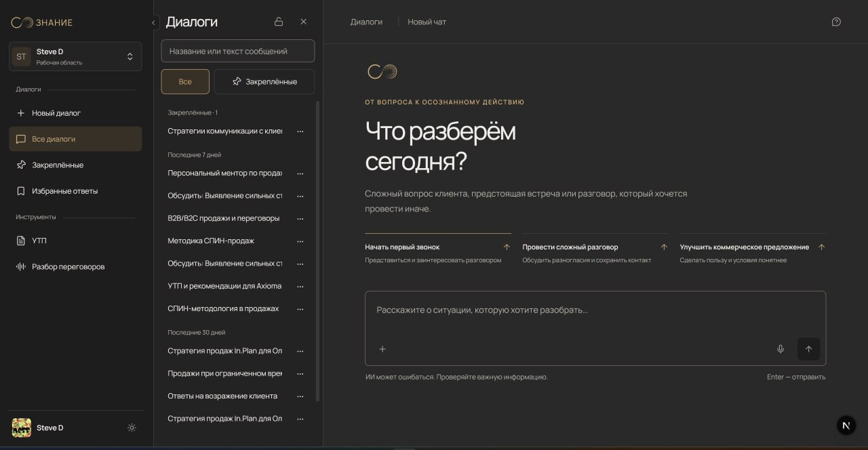Start voice input with the microphone icon
This screenshot has height=450, width=868.
(x=781, y=349)
